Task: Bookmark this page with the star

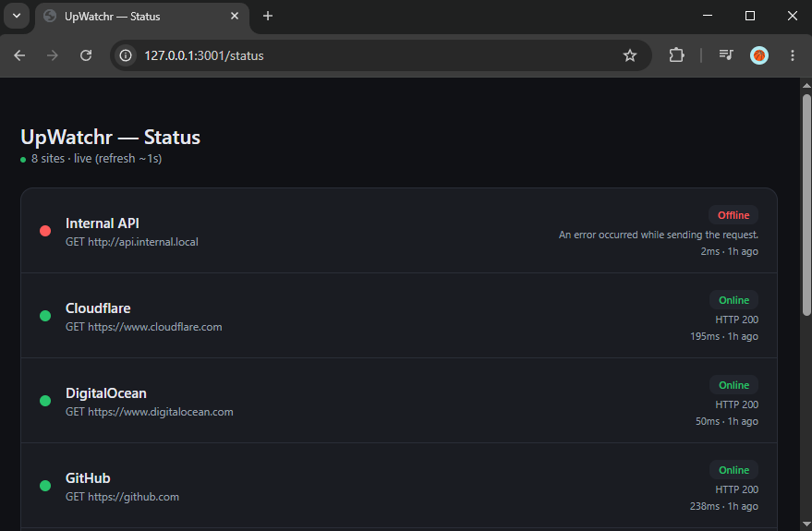Action: [630, 55]
